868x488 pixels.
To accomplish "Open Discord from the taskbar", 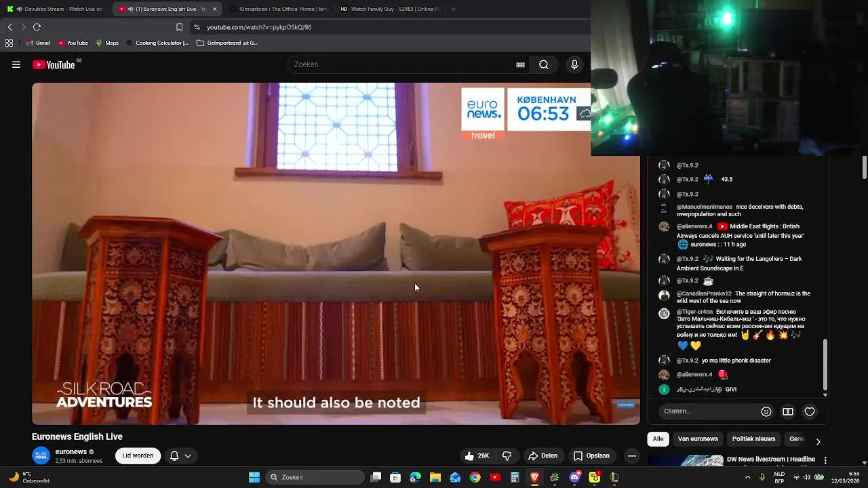I will tap(574, 477).
